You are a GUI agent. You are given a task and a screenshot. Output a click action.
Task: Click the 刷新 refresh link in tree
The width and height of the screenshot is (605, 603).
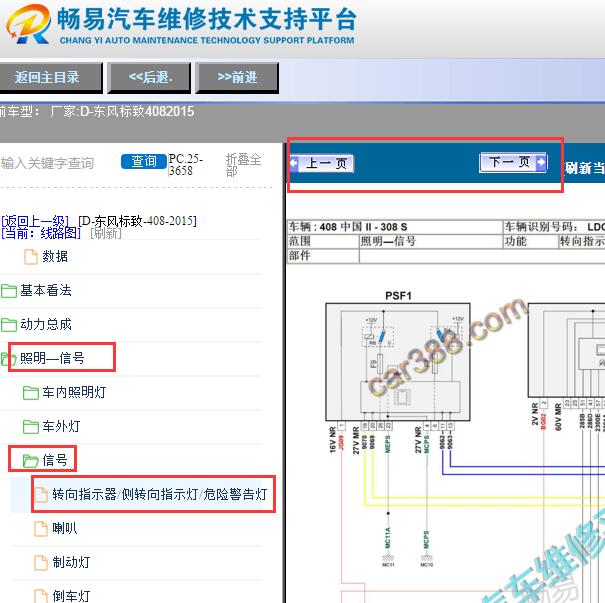[106, 233]
